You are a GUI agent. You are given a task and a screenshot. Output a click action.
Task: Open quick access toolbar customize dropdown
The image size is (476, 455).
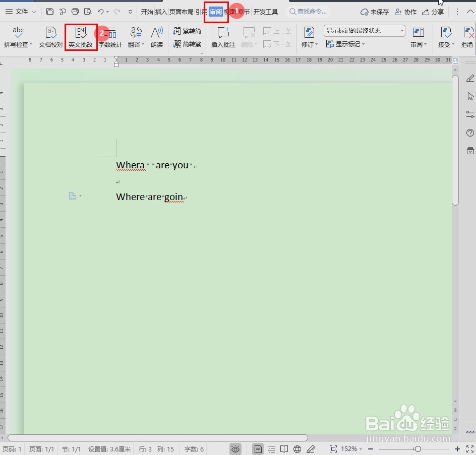(130, 12)
